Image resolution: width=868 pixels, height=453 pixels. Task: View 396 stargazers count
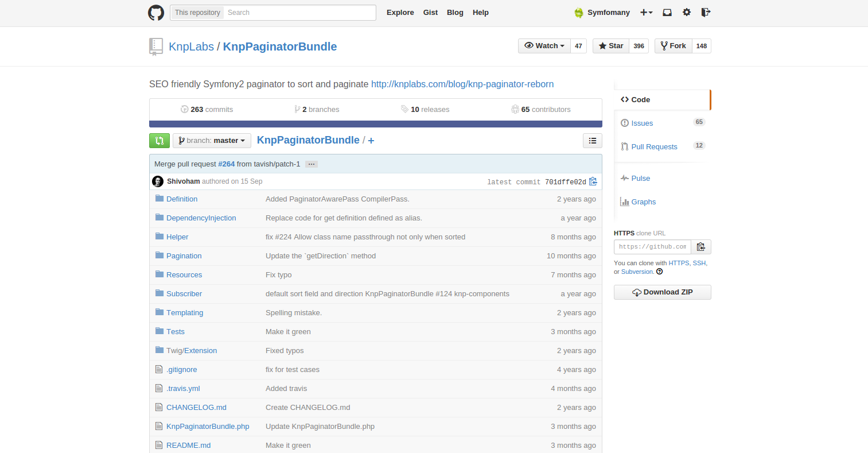click(x=639, y=46)
